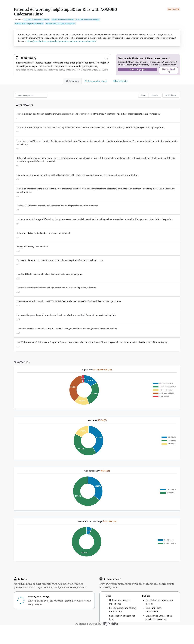The width and height of the screenshot is (194, 644).
Task: Click the funnel icon on All filters
Action: (166, 95)
